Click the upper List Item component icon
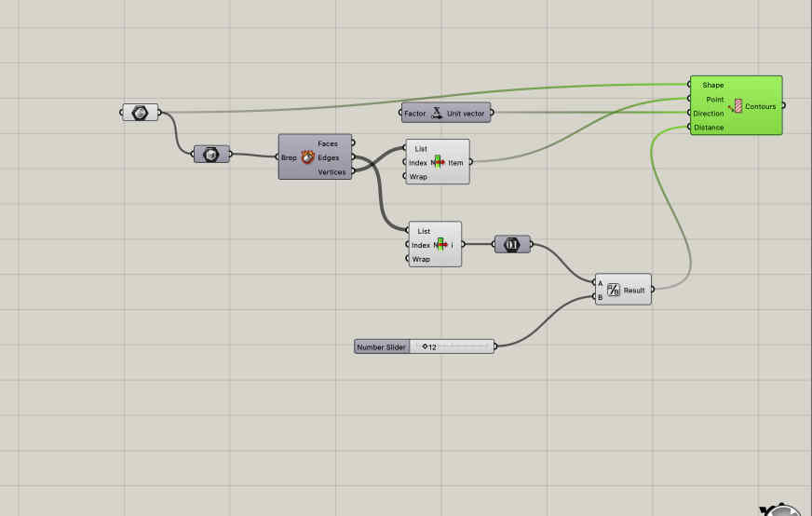The image size is (812, 516). [438, 162]
